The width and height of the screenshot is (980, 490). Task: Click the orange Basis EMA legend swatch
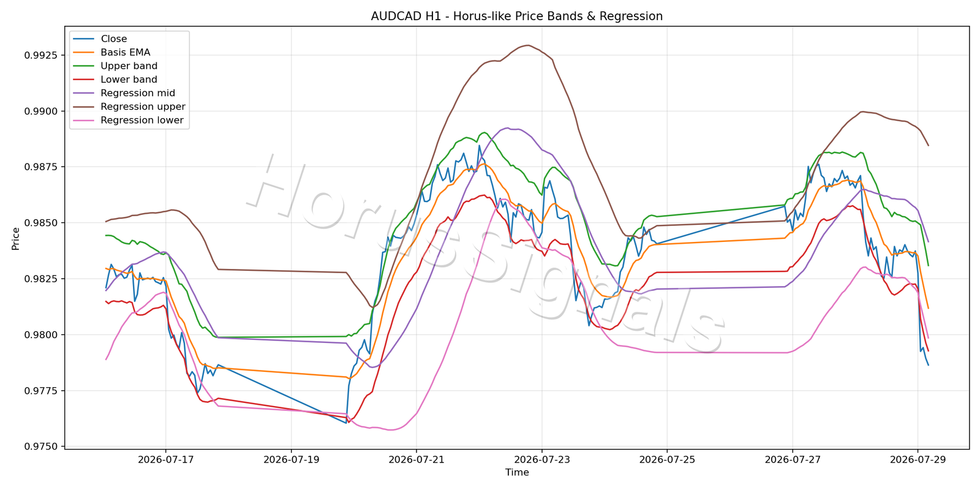click(84, 53)
